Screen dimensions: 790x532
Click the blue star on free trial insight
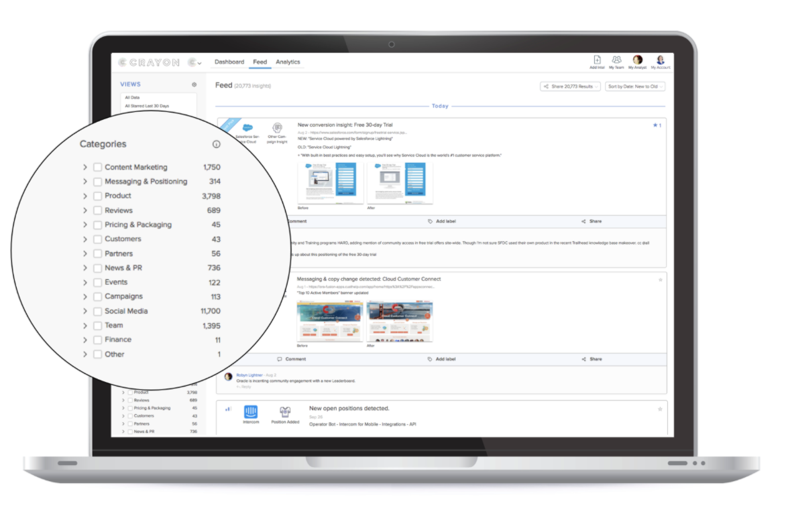657,125
